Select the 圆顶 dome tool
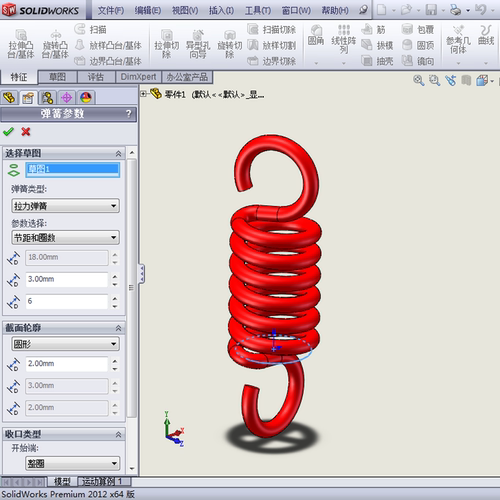Image resolution: width=500 pixels, height=500 pixels. pyautogui.click(x=418, y=45)
